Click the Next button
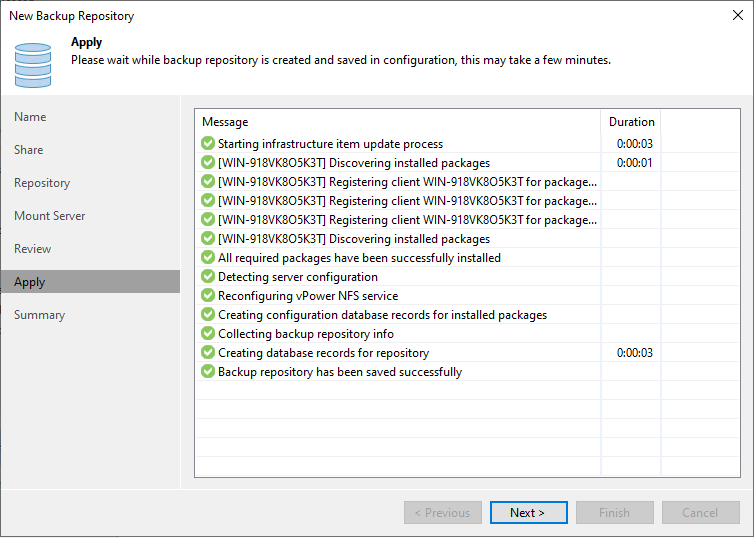754x538 pixels. (528, 513)
